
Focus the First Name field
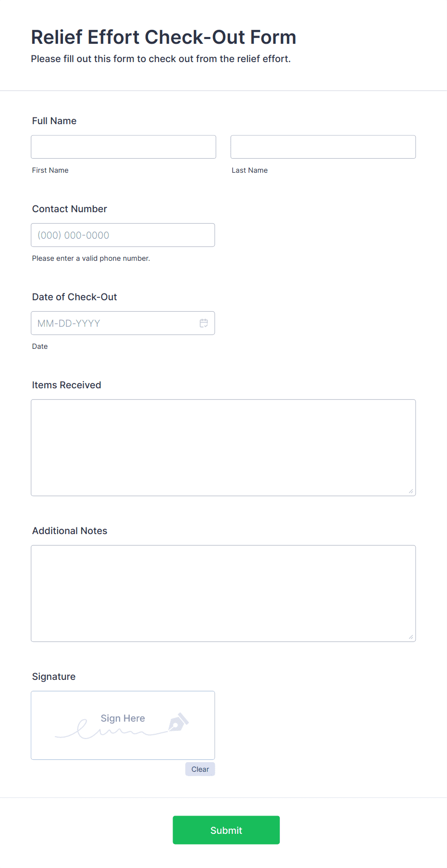124,147
